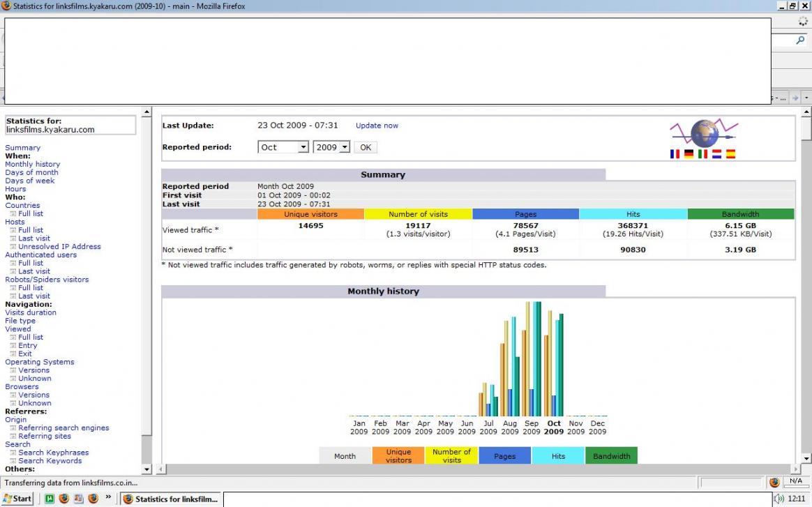This screenshot has width=812, height=507.
Task: Select the Statistics for linksfilm taskbar button
Action: coord(171,499)
